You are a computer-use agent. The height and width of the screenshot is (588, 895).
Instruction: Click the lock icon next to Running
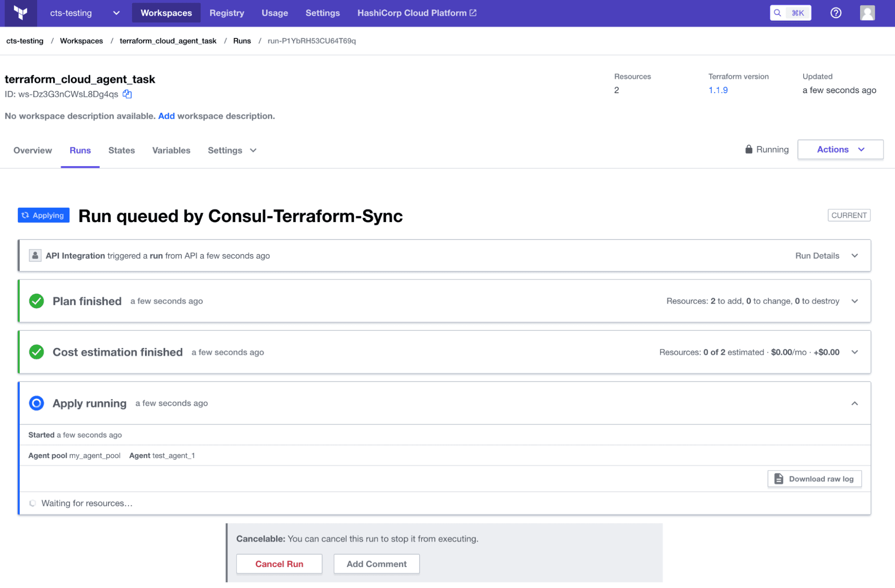(x=749, y=150)
